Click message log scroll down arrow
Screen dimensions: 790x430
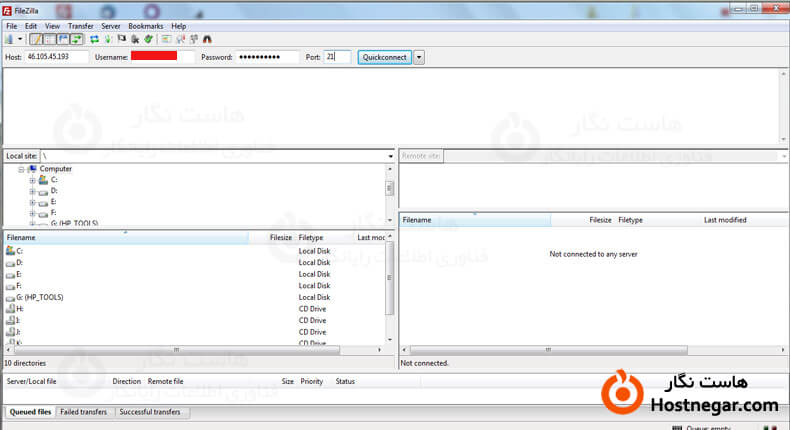783,140
